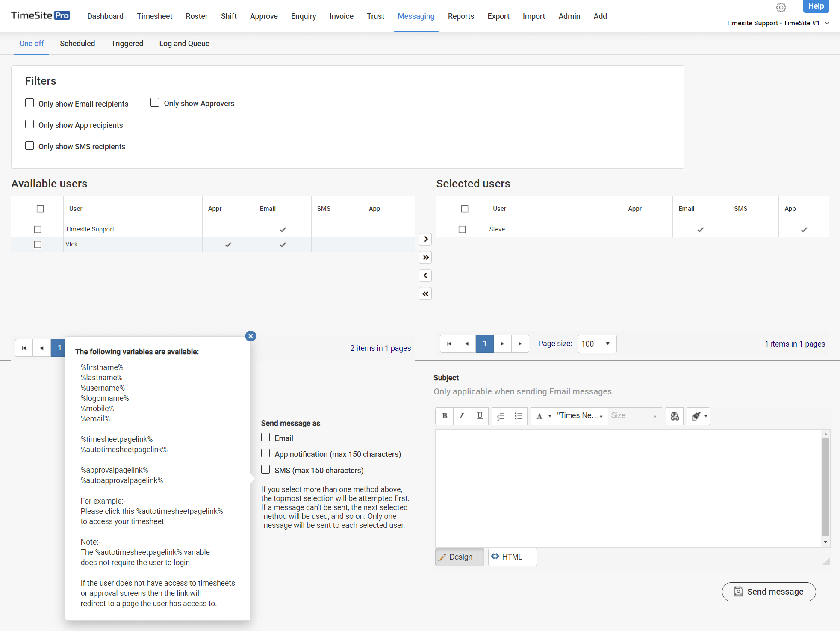
Task: Enable Only show Email recipients filter
Action: pyautogui.click(x=29, y=103)
